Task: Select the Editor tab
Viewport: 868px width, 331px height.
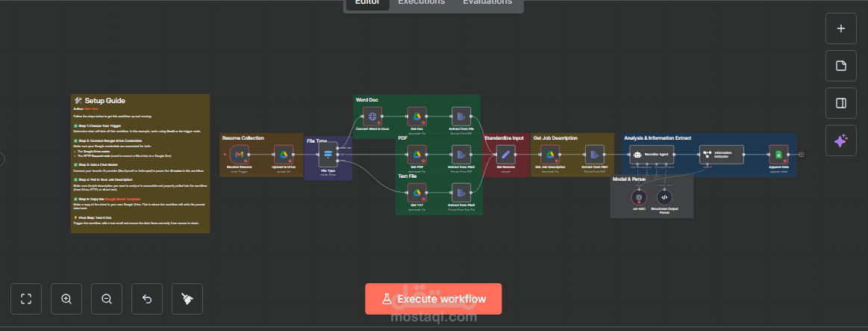Action: click(367, 3)
